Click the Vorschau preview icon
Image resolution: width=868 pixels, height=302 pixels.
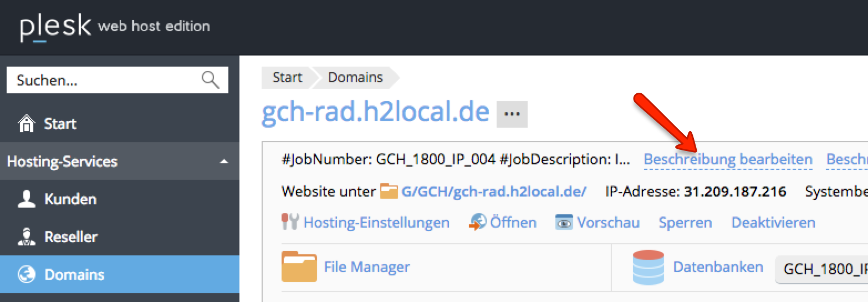click(564, 223)
